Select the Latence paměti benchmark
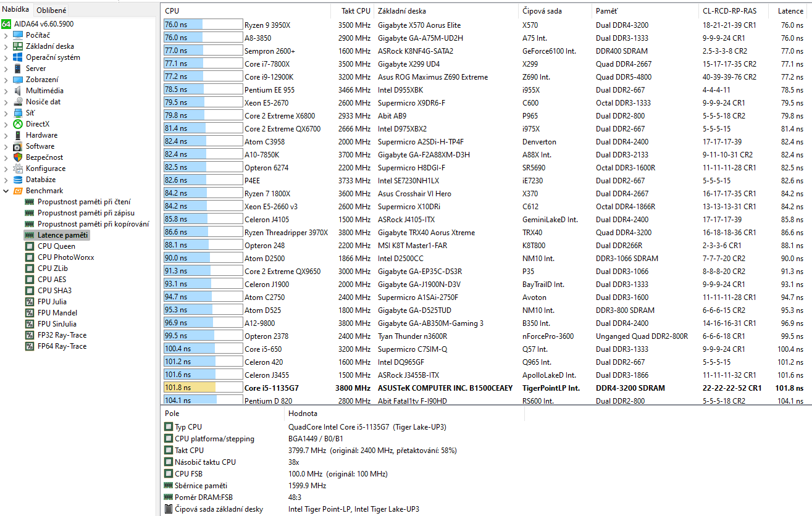This screenshot has width=812, height=516. click(63, 235)
